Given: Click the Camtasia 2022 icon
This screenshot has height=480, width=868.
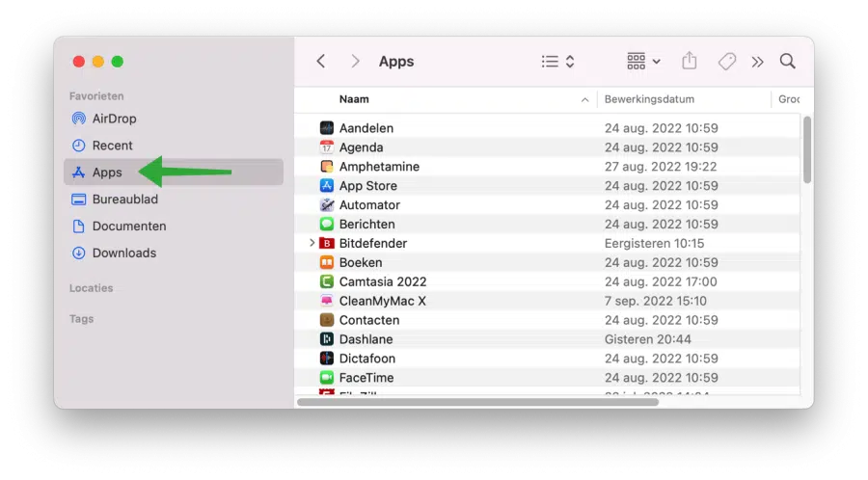Looking at the screenshot, I should 327,281.
